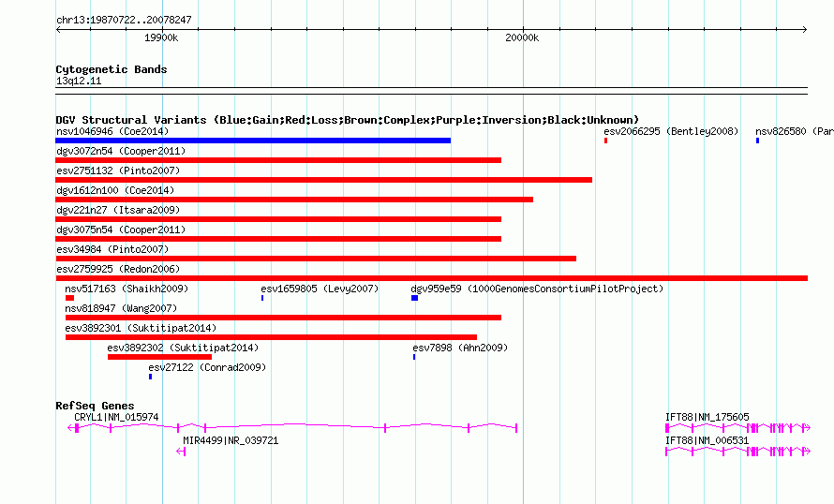Click the left arrowhead of the ruler
Viewport: 834px width, 504px height.
[x=58, y=30]
